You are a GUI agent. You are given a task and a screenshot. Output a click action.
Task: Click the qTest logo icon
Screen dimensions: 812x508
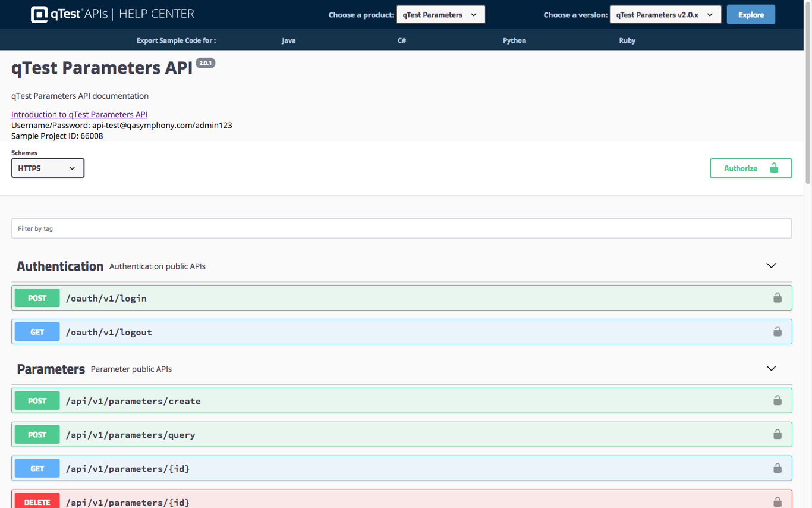(x=39, y=14)
